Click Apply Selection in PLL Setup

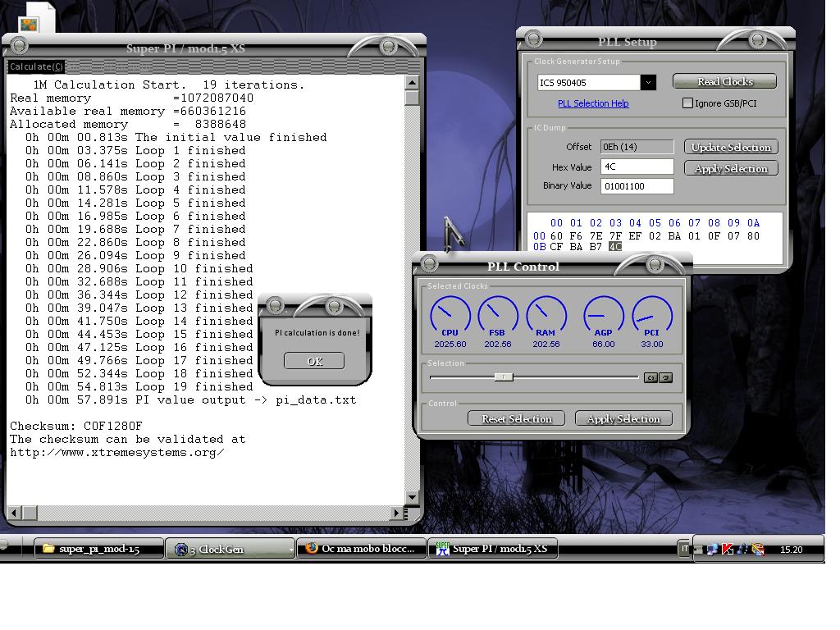(x=731, y=168)
